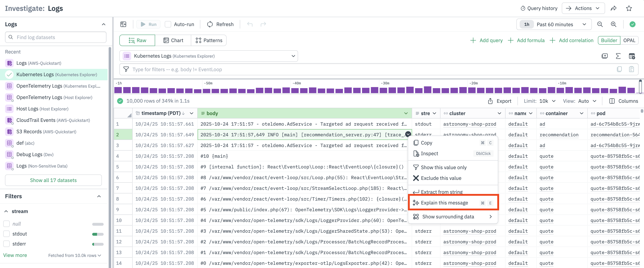Click the Refresh icon button
This screenshot has width=644, height=268.
210,24
